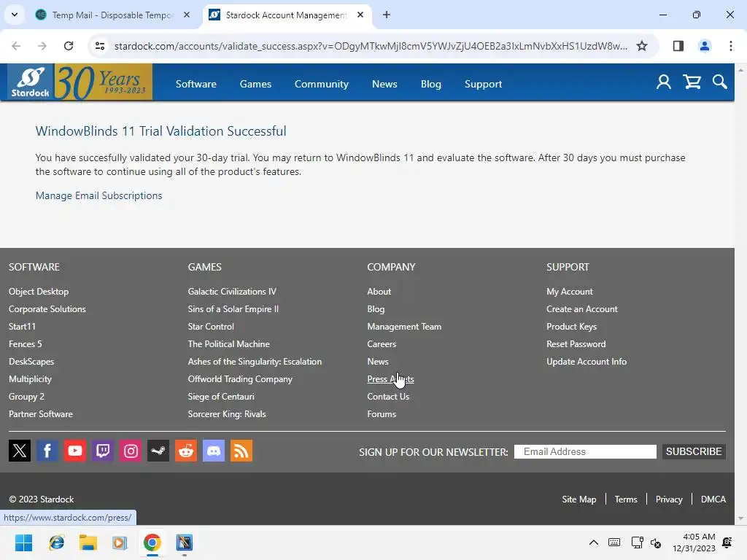Open the Management Team company link
747x560 pixels.
(404, 327)
